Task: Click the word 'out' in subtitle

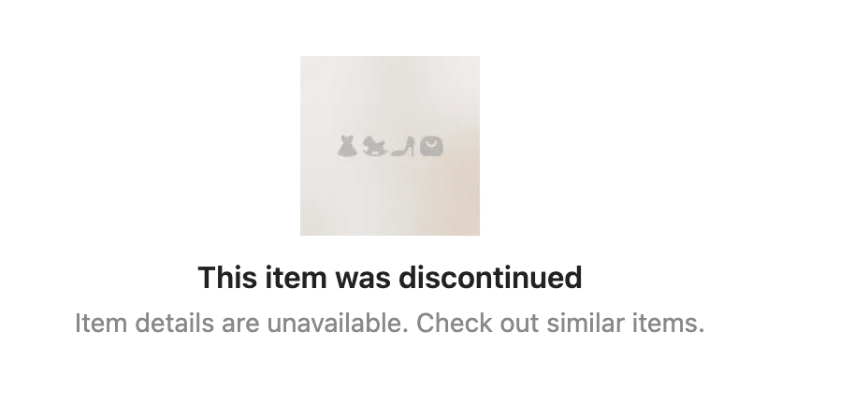Action: click(519, 325)
